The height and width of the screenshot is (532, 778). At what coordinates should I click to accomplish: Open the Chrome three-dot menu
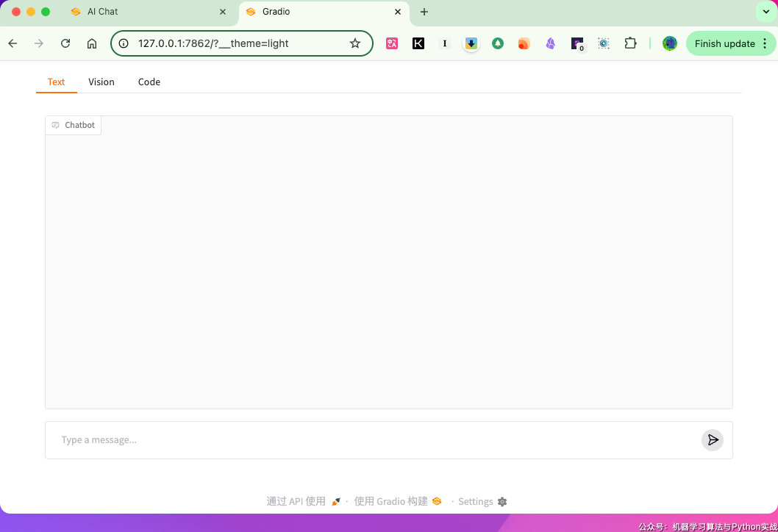tap(765, 43)
